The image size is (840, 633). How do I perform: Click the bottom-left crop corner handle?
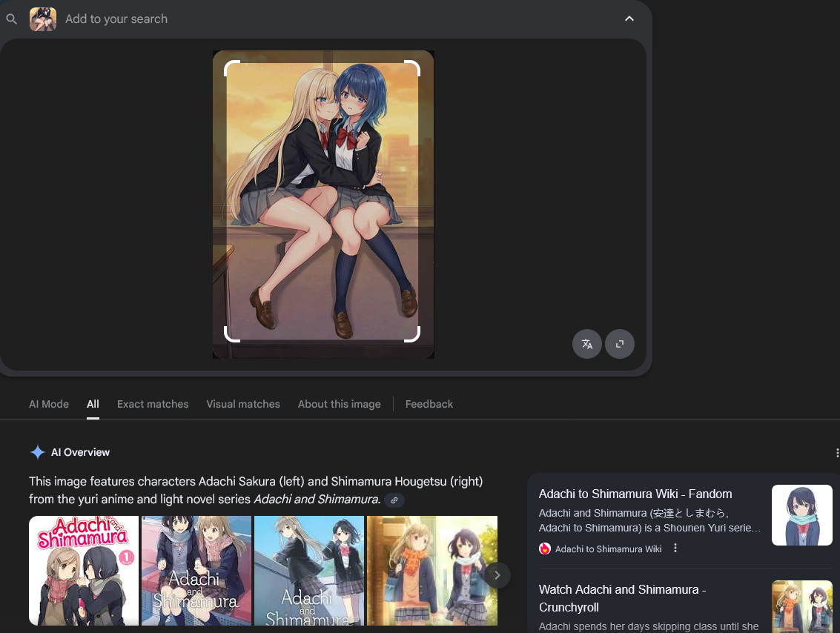coord(231,334)
